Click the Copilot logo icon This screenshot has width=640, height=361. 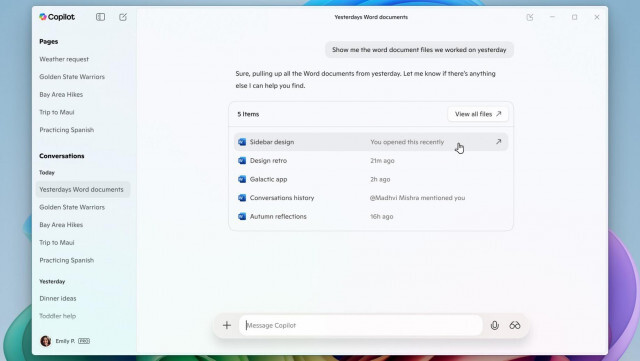pyautogui.click(x=43, y=17)
